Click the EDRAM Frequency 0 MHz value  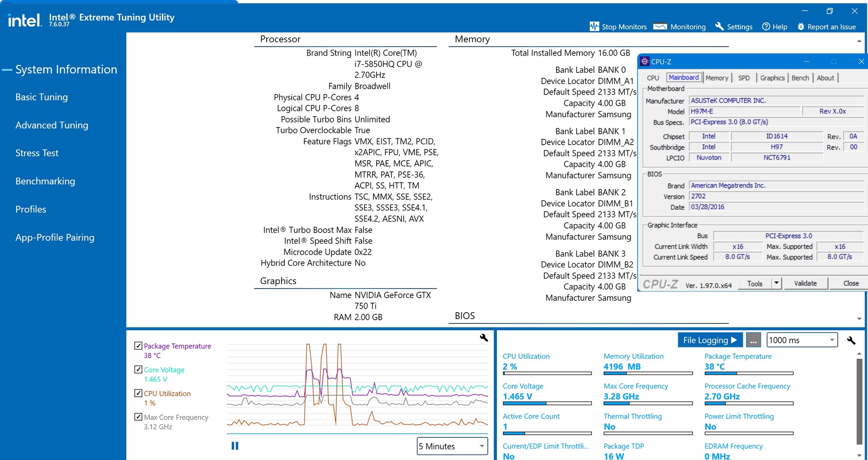[x=717, y=456]
